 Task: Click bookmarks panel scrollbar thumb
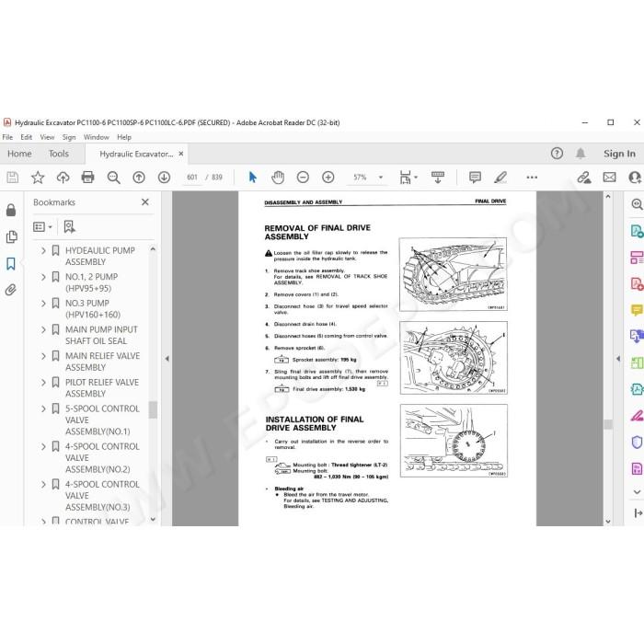[x=153, y=409]
